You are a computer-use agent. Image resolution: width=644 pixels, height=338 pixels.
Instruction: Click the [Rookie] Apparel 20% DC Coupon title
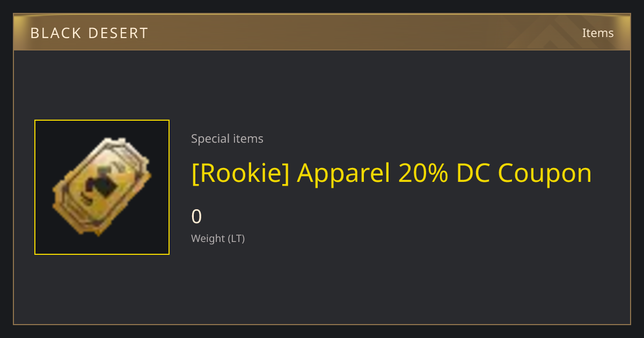(x=391, y=173)
